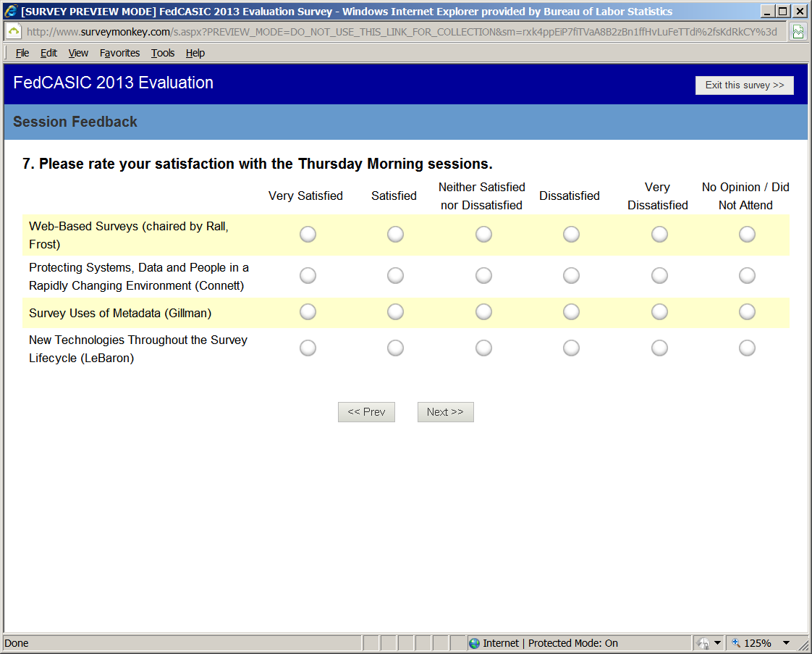812x654 pixels.
Task: Open the Tools menu
Action: point(163,53)
